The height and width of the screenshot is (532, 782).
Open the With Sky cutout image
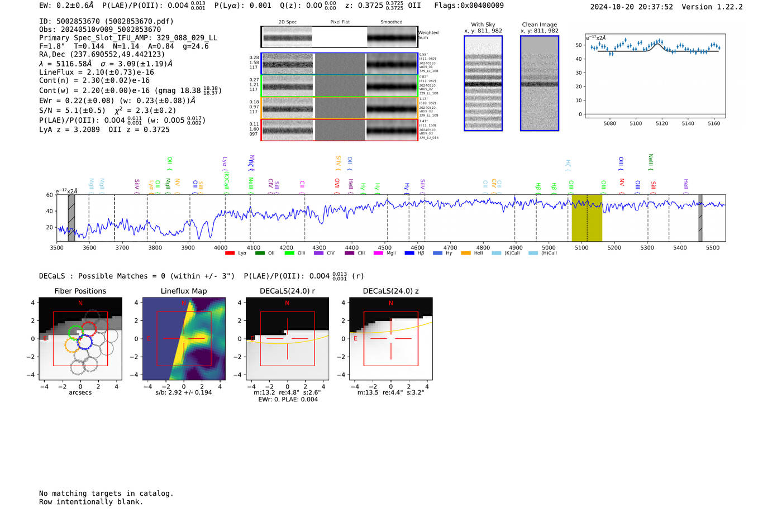click(483, 83)
